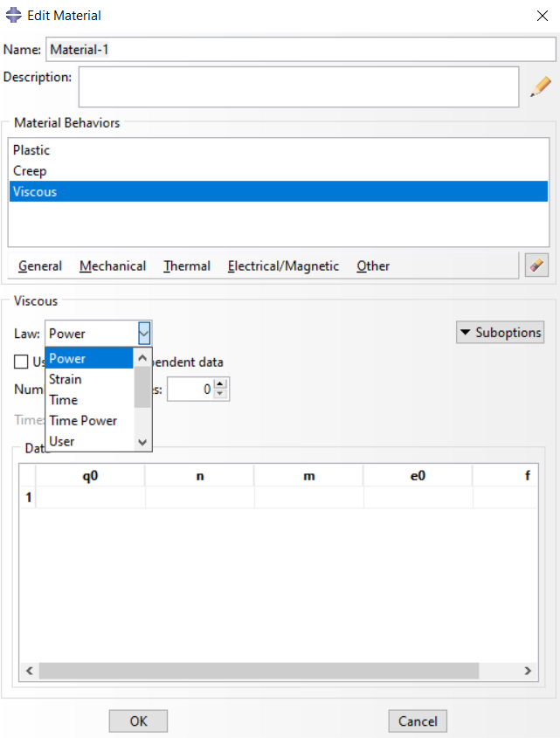Screen dimensions: 560x738
Task: Choose Time Power law option
Action: pos(89,420)
